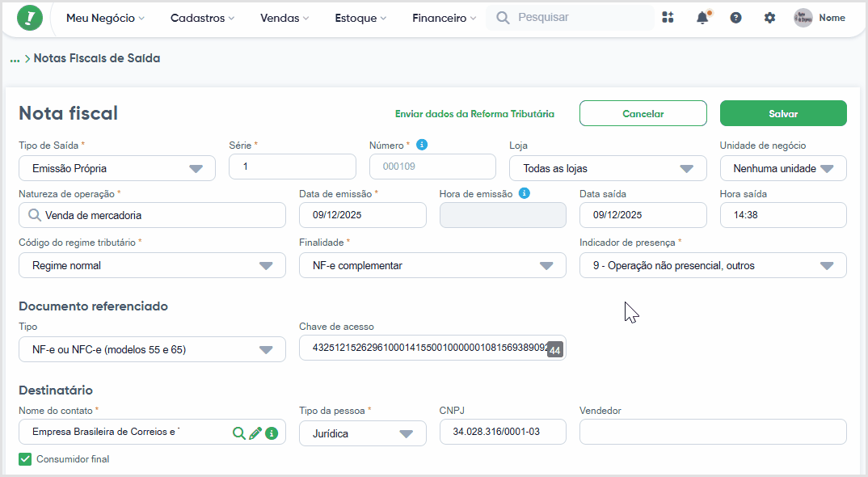Search contacts with the green magnifier icon

238,433
